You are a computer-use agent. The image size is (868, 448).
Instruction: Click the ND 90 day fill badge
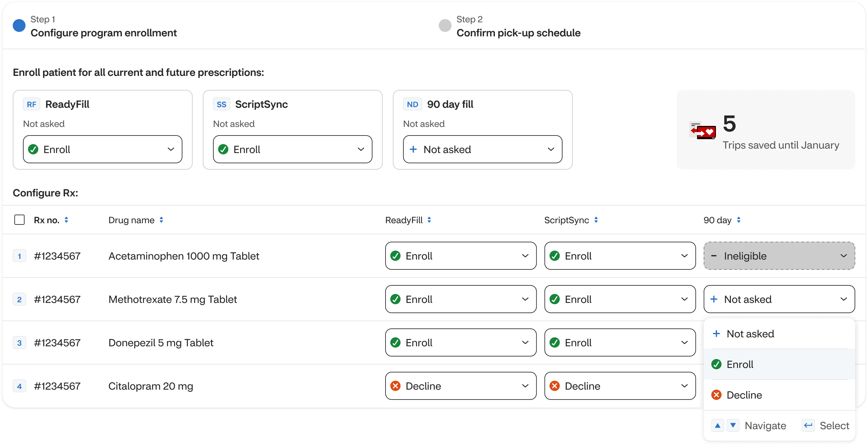point(412,104)
